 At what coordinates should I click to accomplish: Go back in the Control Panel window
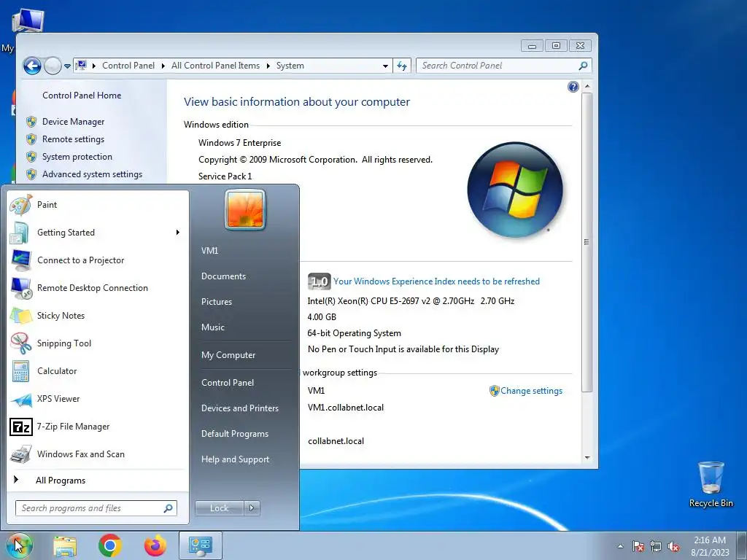(x=32, y=66)
